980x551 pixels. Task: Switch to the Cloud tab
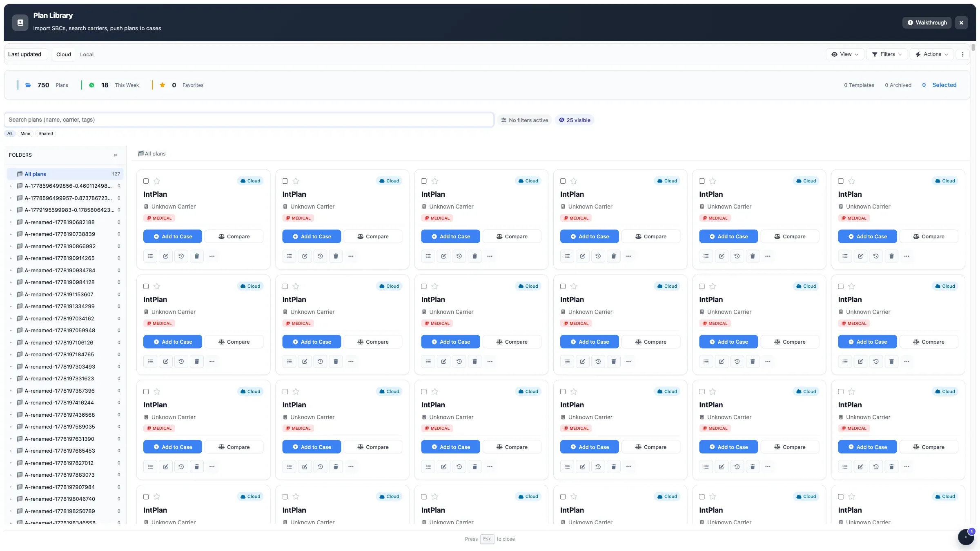coord(64,54)
